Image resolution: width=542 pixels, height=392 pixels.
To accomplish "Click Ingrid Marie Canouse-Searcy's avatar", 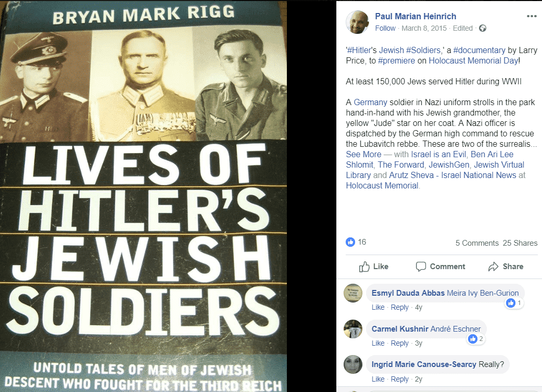I will click(353, 364).
